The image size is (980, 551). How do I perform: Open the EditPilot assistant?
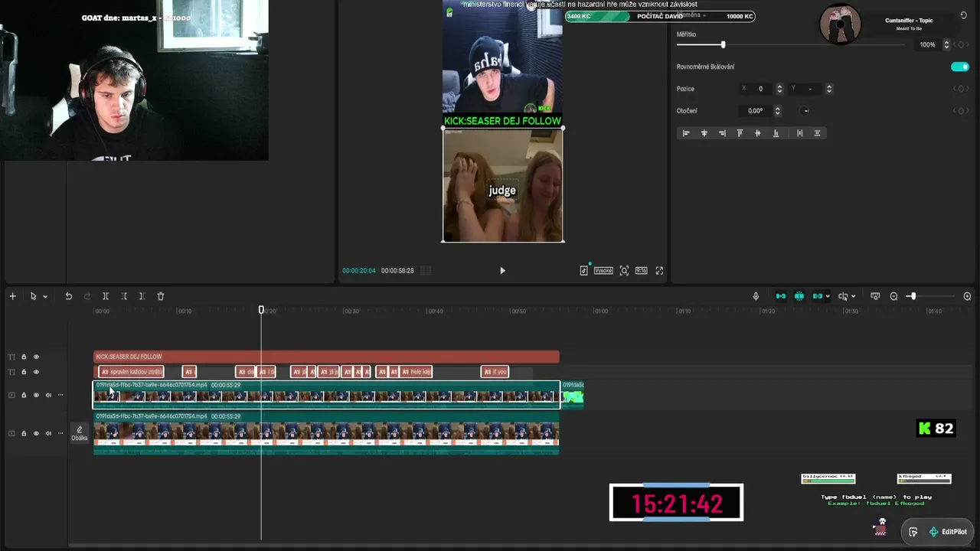(948, 532)
